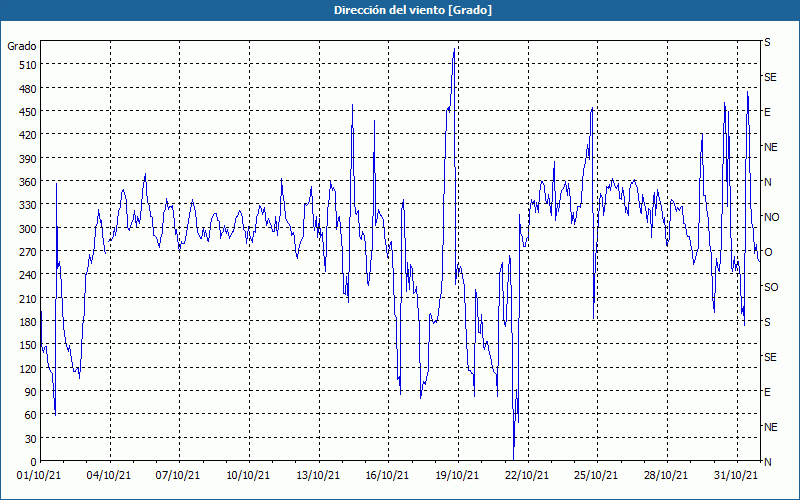
Task: Click the 480 y-axis value
Action: tap(27, 88)
